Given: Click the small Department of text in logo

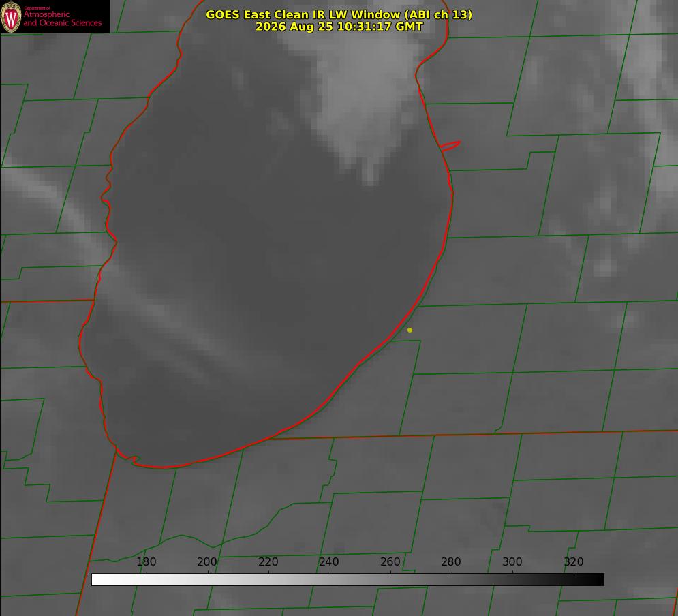Looking at the screenshot, I should pyautogui.click(x=37, y=8).
